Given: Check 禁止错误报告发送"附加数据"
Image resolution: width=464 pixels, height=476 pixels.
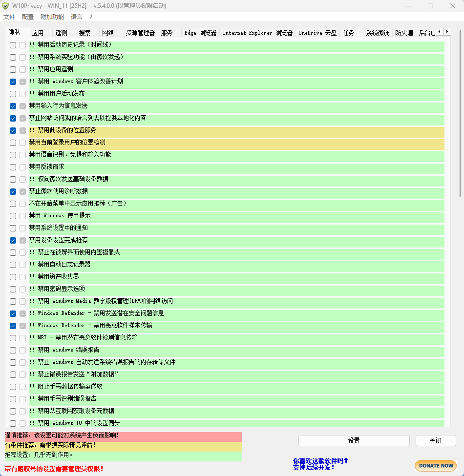Looking at the screenshot, I should [13, 374].
